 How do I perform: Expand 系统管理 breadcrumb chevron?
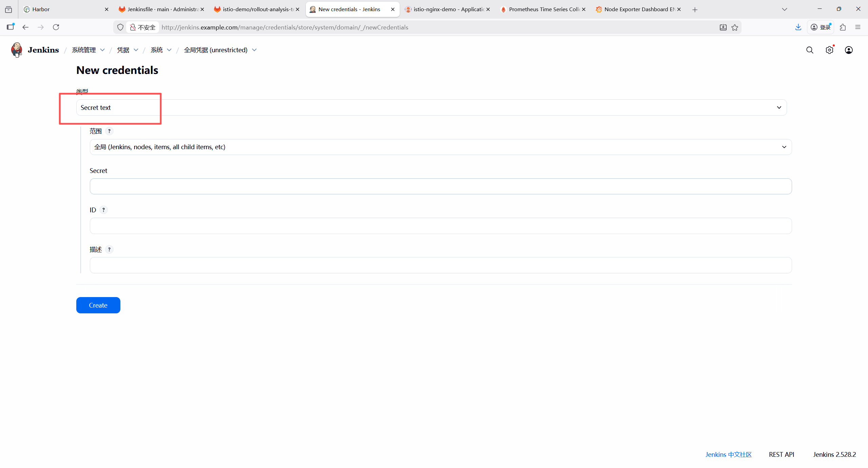[x=102, y=50]
